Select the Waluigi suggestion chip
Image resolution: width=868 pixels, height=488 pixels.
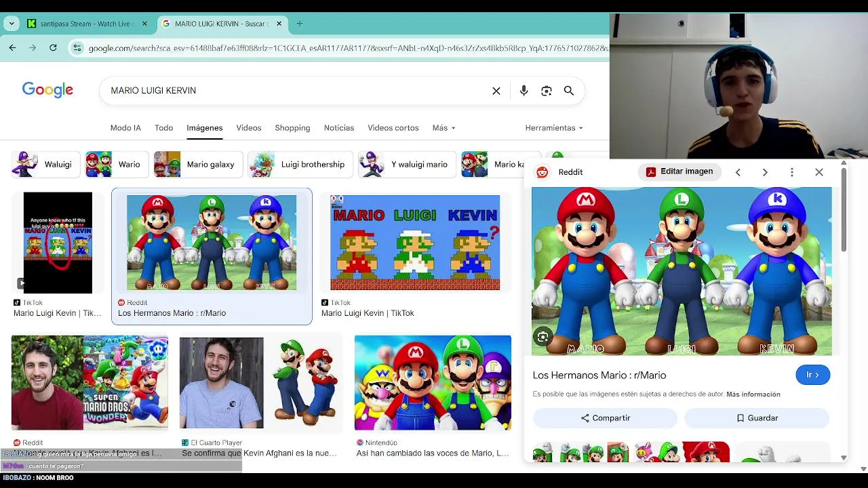click(45, 165)
